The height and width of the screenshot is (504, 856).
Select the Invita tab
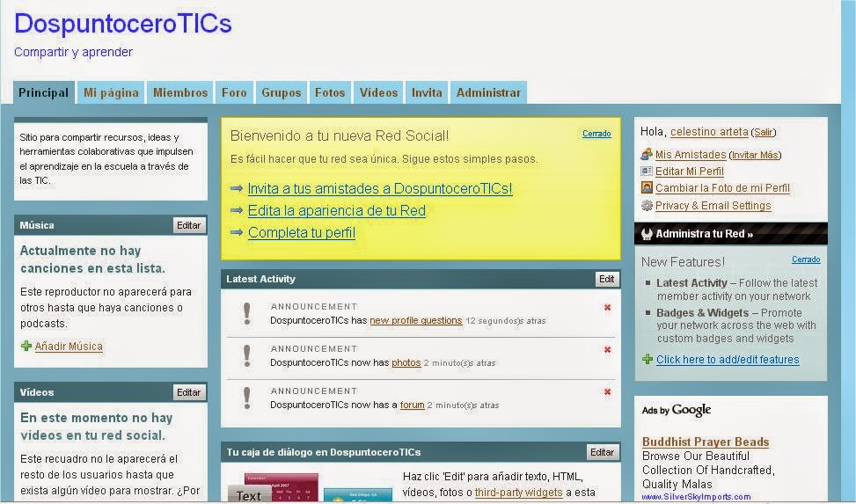[x=427, y=92]
